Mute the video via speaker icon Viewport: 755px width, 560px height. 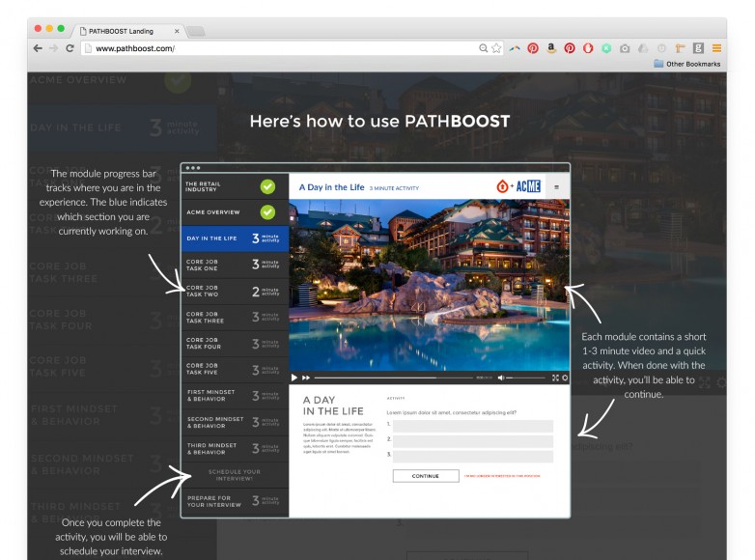500,378
